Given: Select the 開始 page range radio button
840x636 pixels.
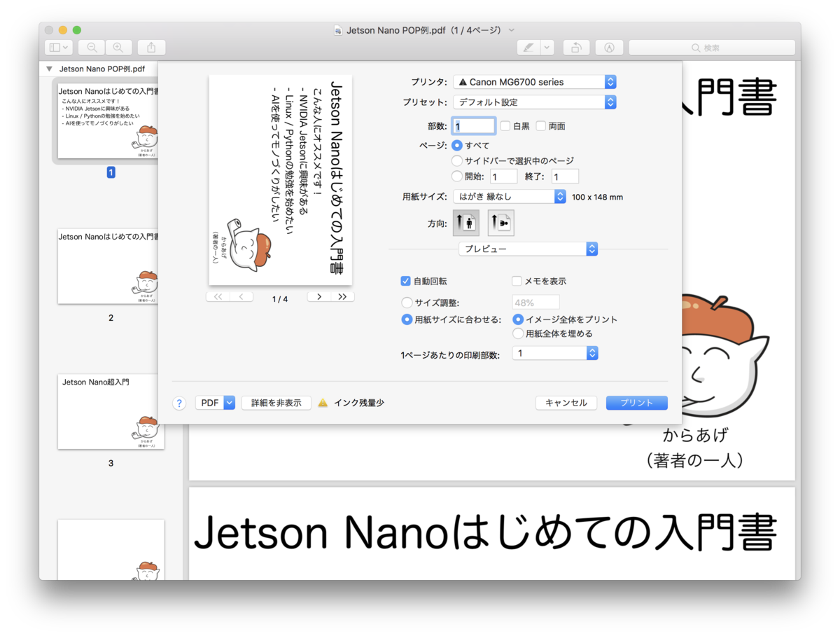Looking at the screenshot, I should pos(457,177).
